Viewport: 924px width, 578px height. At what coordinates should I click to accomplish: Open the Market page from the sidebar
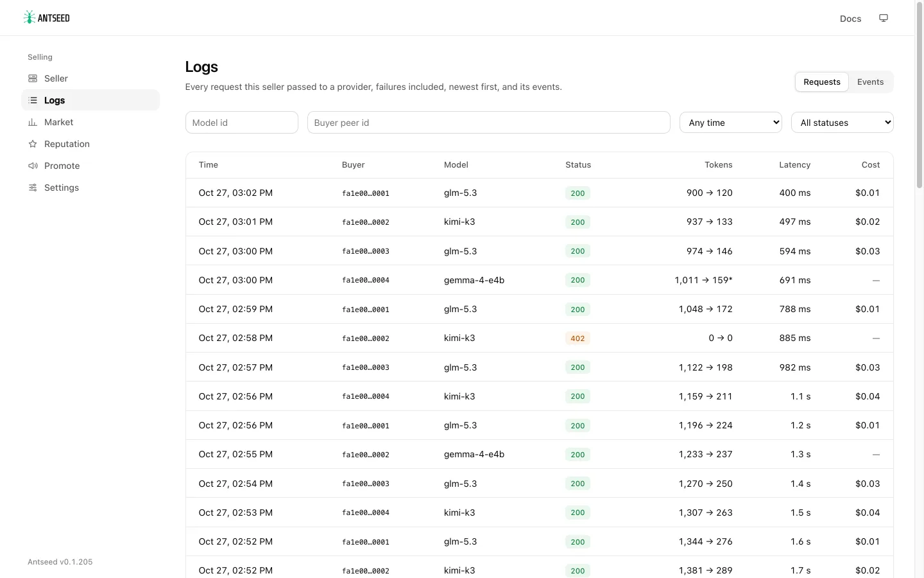(x=90, y=122)
